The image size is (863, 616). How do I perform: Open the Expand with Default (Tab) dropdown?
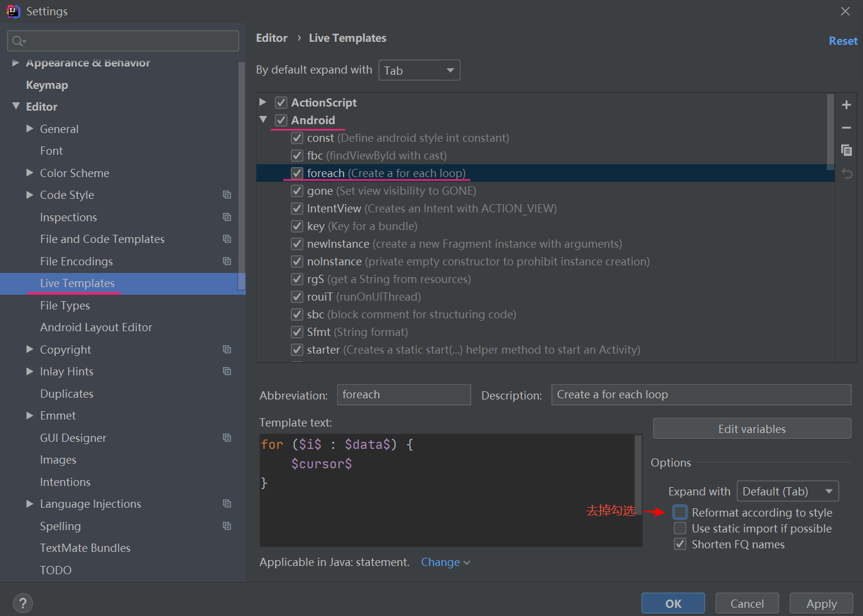(787, 491)
